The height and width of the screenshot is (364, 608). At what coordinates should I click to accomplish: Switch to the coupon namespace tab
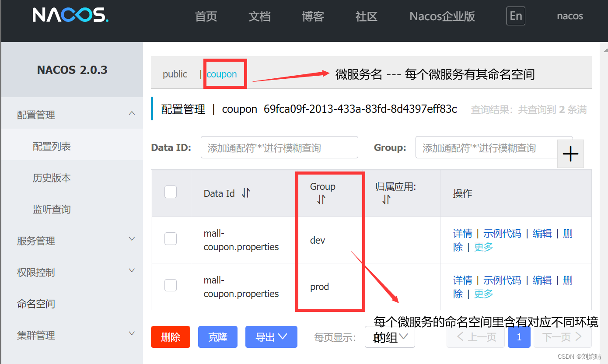click(x=222, y=74)
